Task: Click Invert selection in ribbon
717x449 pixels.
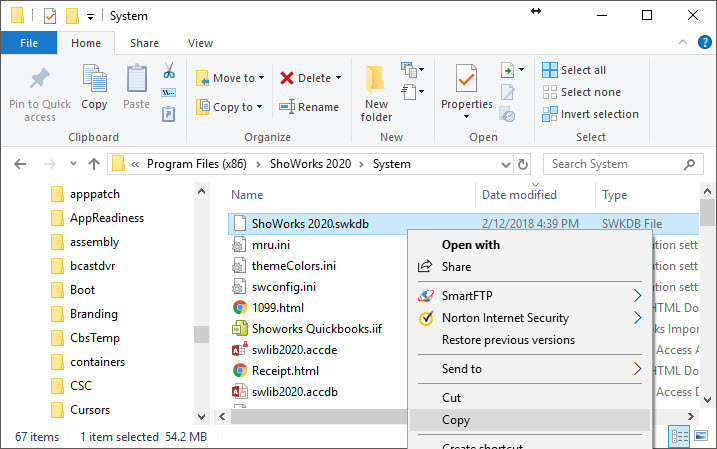Action: [x=590, y=114]
